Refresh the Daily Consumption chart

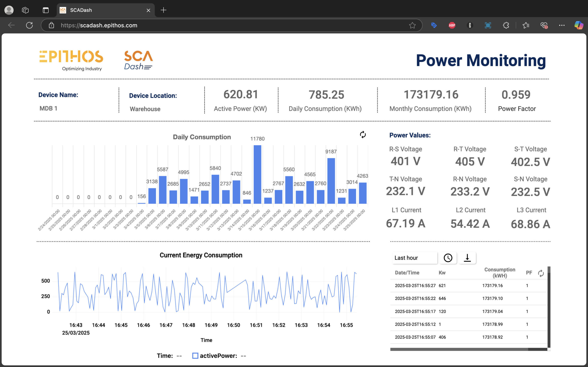coord(362,135)
